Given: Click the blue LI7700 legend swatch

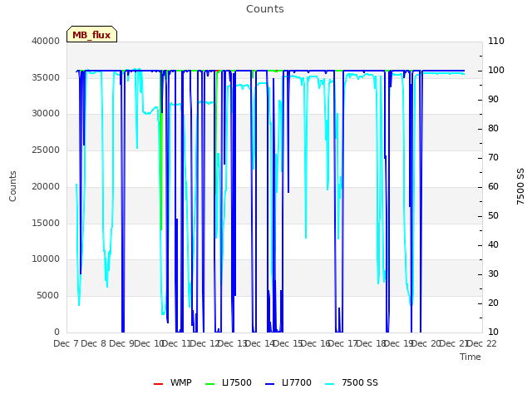Looking at the screenshot, I should pos(270,384).
